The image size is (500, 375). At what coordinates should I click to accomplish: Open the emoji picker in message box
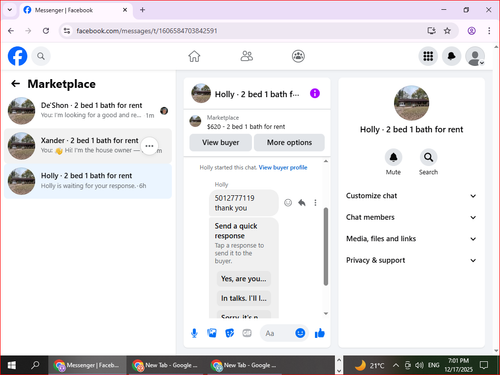(x=300, y=333)
